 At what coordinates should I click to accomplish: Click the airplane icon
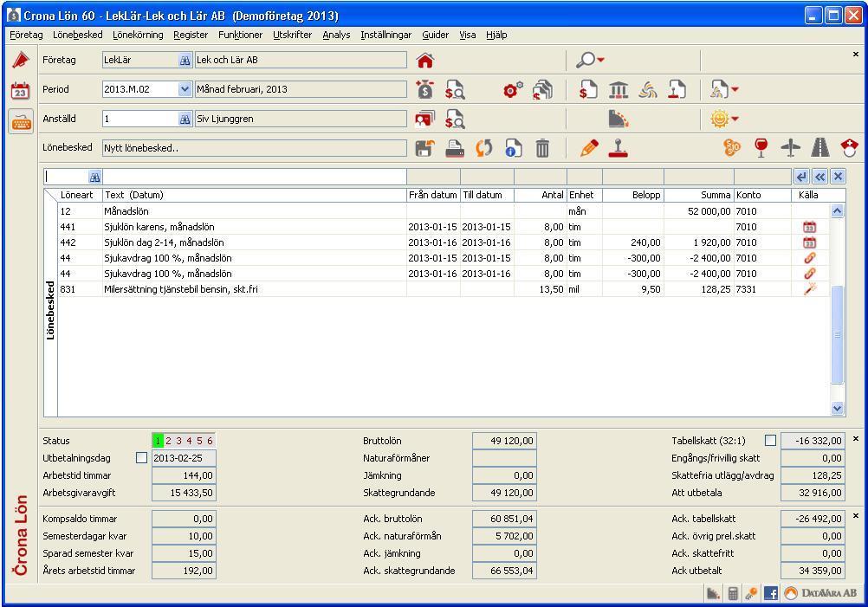click(x=791, y=148)
